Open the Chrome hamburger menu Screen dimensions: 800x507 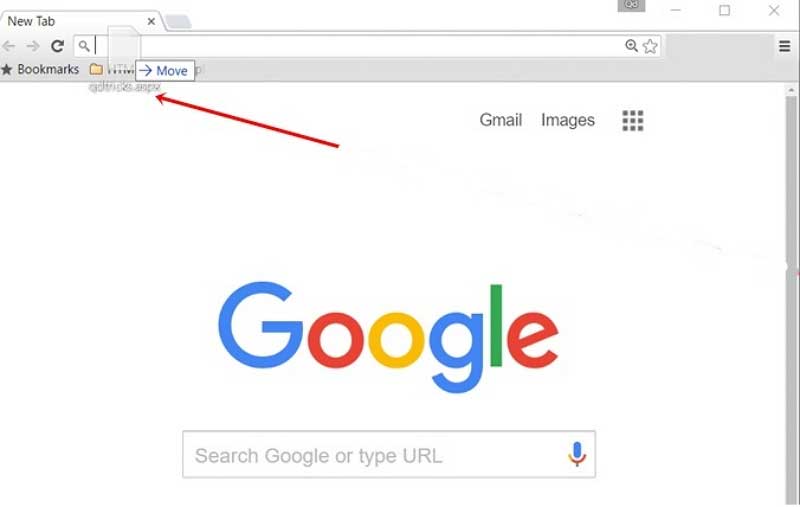pyautogui.click(x=785, y=46)
